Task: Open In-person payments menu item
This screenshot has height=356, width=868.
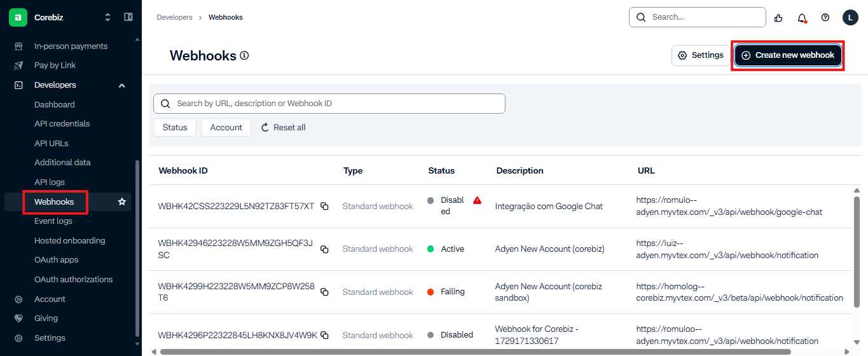Action: [x=71, y=46]
